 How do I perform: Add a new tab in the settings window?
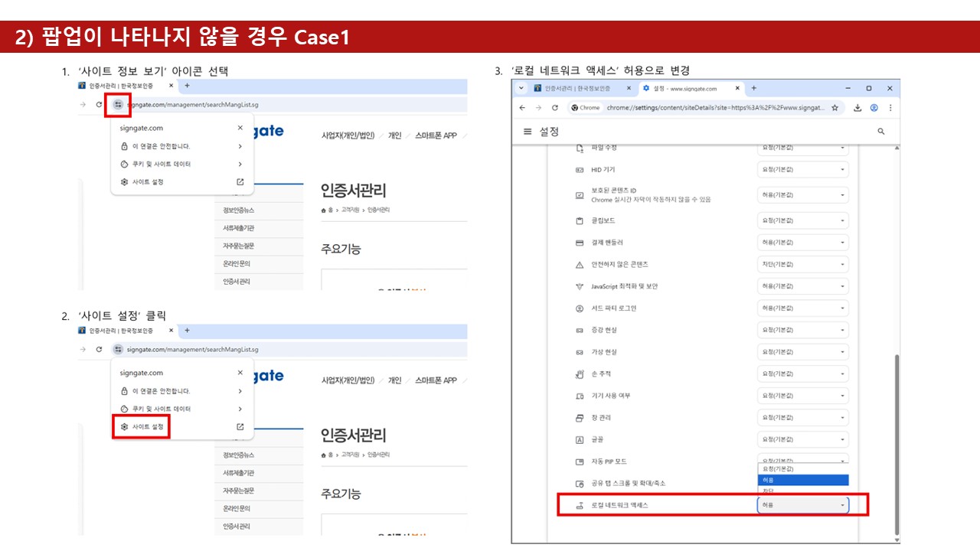tap(753, 88)
